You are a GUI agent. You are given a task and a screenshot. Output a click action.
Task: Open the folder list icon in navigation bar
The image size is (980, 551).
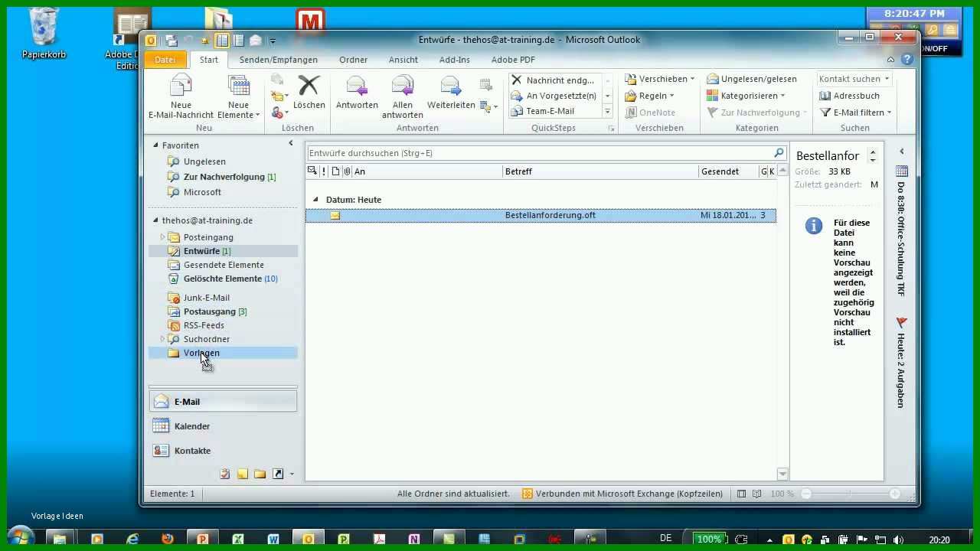pos(260,474)
